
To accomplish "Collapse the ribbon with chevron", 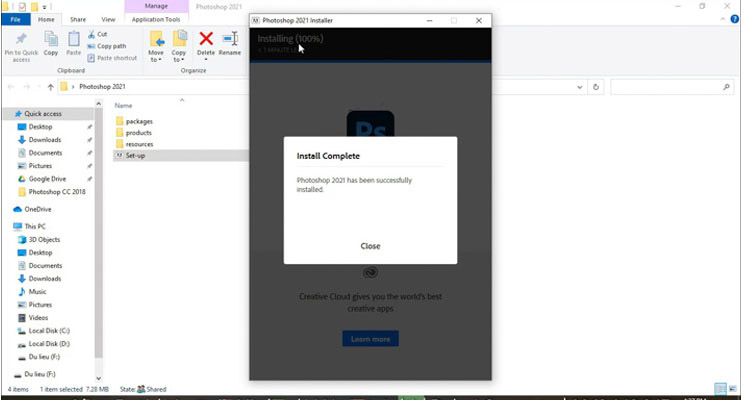I will 723,20.
